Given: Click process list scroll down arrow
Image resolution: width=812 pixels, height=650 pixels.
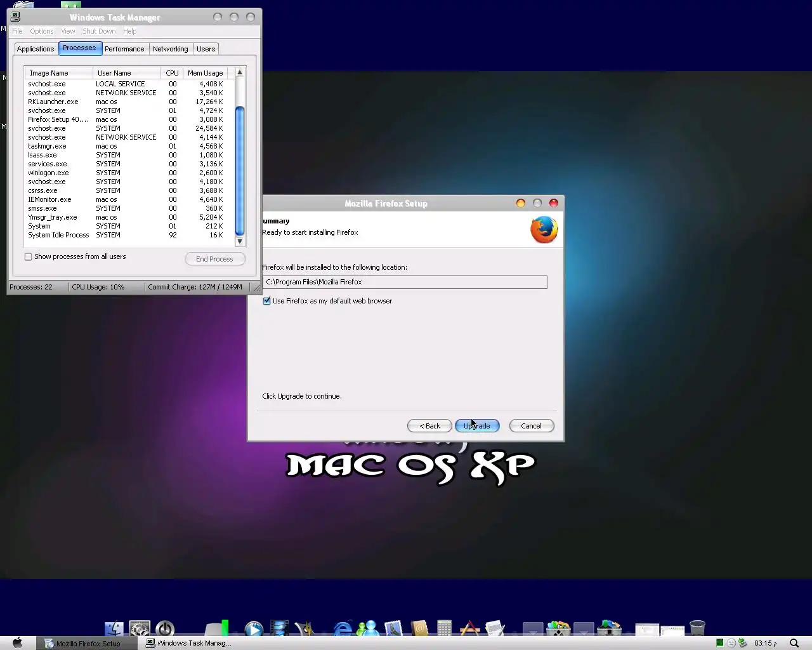Looking at the screenshot, I should 240,241.
